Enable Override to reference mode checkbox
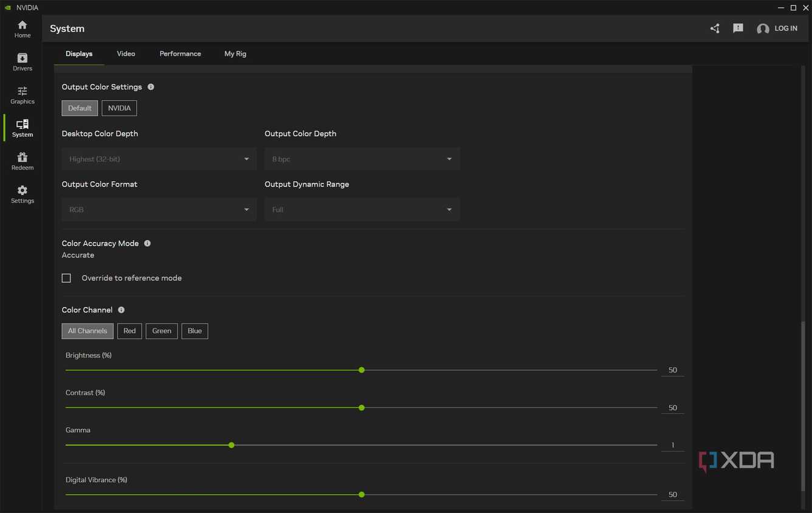 tap(66, 278)
